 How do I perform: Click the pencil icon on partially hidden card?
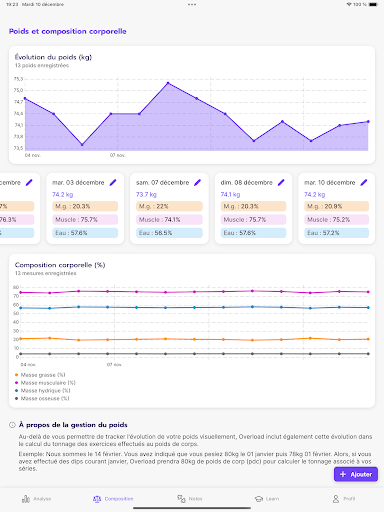click(29, 182)
